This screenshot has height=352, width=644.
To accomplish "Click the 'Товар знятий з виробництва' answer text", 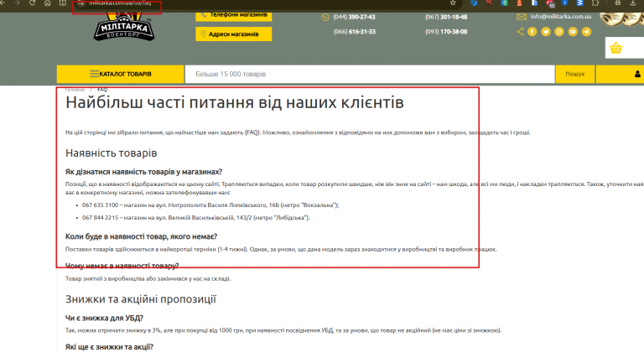I will click(148, 279).
